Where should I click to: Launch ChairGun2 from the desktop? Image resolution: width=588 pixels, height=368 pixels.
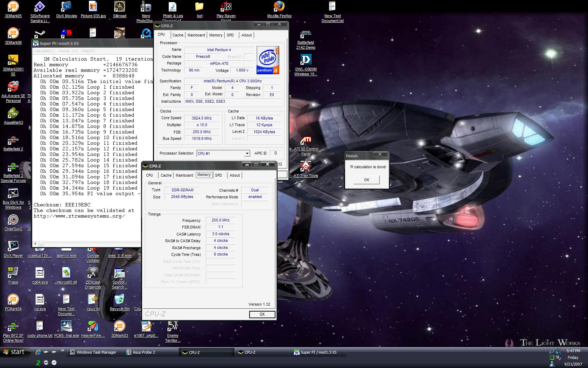pyautogui.click(x=13, y=223)
